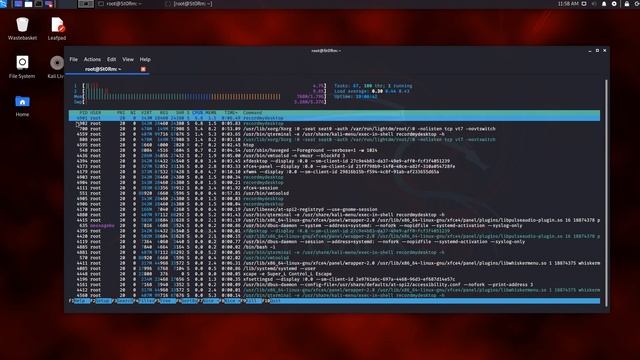Open the Home folder desktop icon
The width and height of the screenshot is (640, 360).
click(22, 105)
